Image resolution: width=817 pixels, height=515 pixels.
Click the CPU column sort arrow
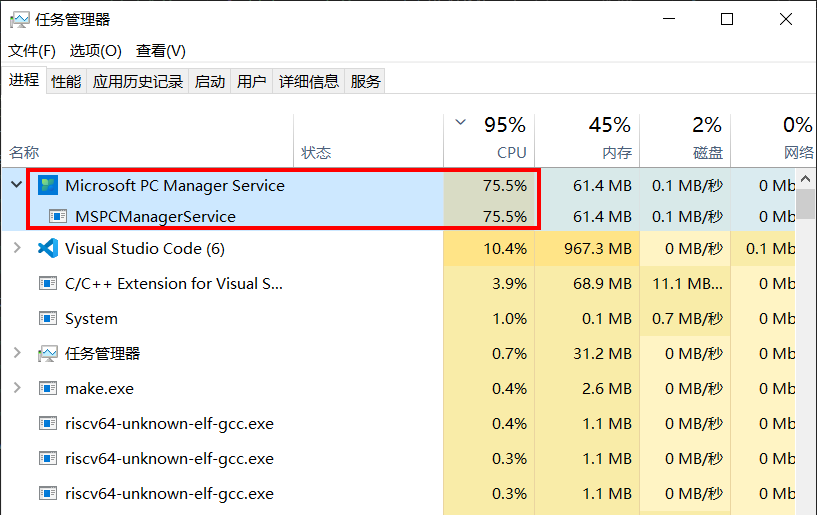click(460, 123)
